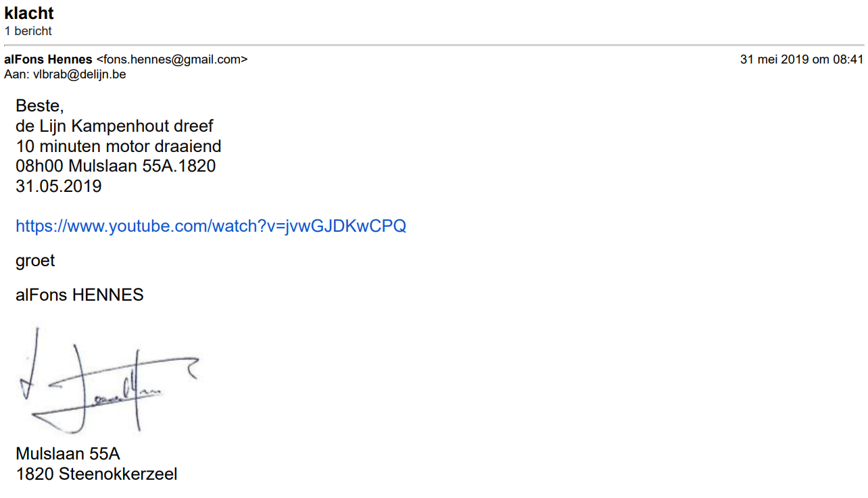The height and width of the screenshot is (498, 868).
Task: Click the sender email fons.hennes@gmail.com
Action: [x=172, y=59]
